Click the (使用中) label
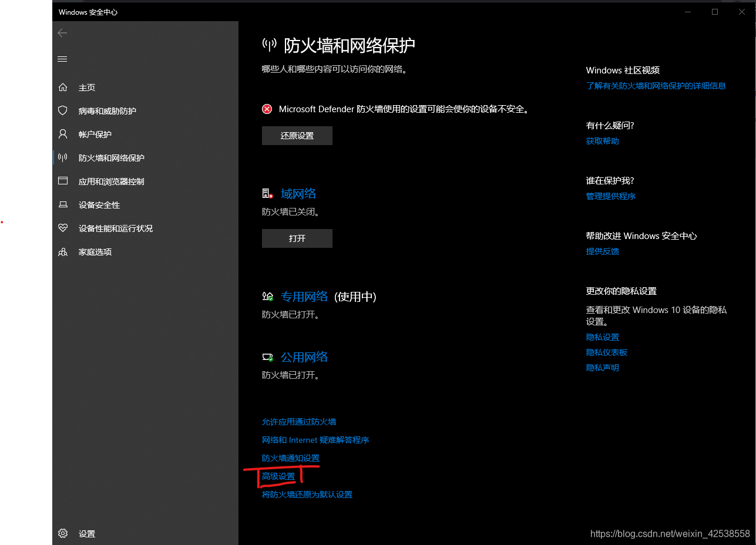 click(355, 297)
